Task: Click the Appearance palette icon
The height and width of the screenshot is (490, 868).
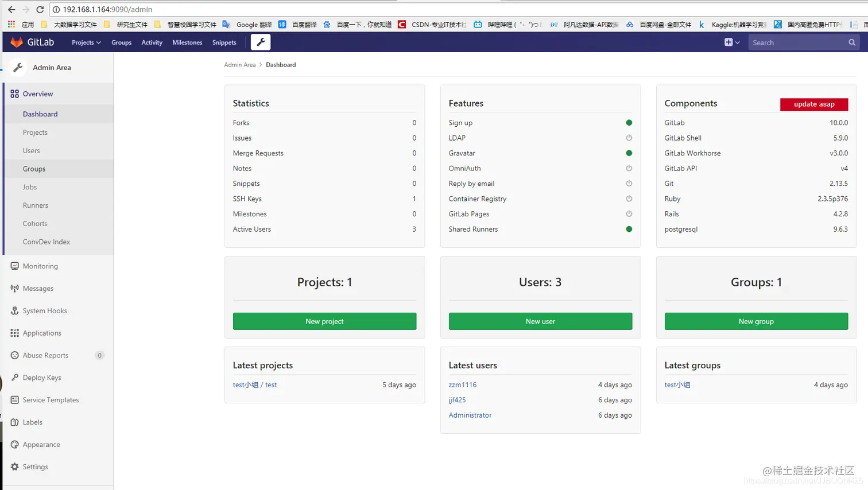Action: pos(15,444)
